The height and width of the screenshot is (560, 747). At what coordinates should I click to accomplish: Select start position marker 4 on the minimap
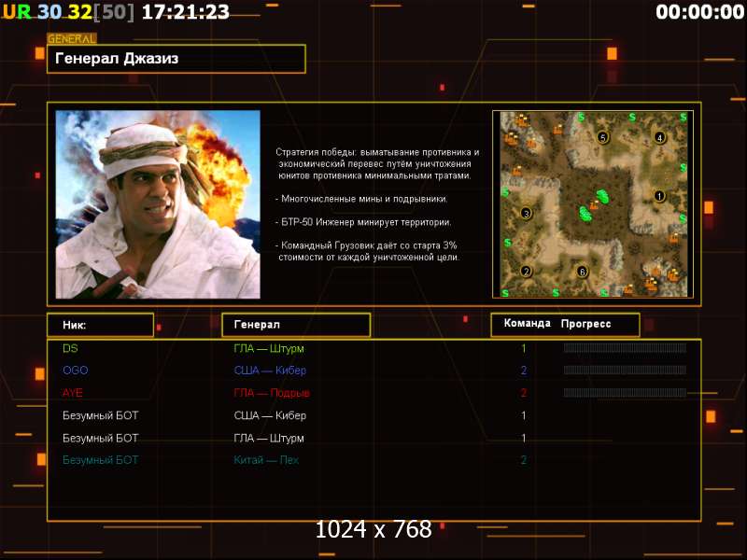(x=659, y=137)
